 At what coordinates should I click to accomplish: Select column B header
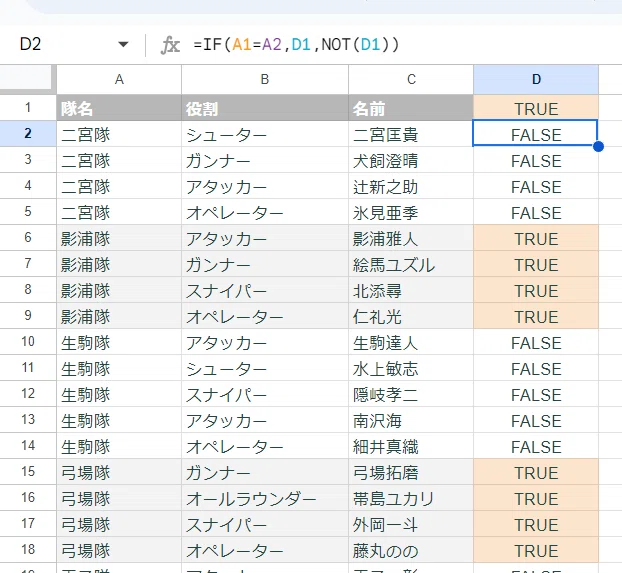265,80
